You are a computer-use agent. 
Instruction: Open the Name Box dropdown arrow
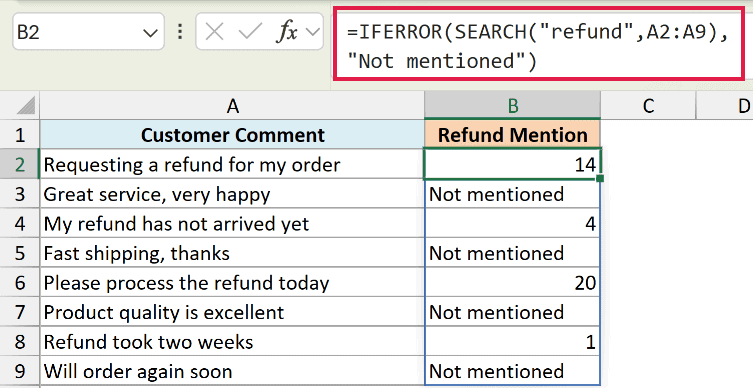[150, 33]
